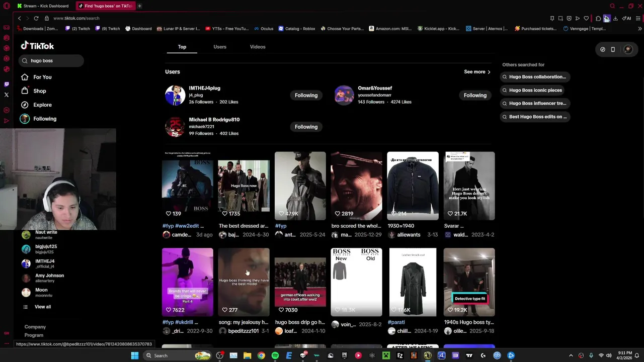Viewport: 644px width, 362px height.
Task: Open Catalog - Roblox bookmark
Action: pyautogui.click(x=297, y=29)
